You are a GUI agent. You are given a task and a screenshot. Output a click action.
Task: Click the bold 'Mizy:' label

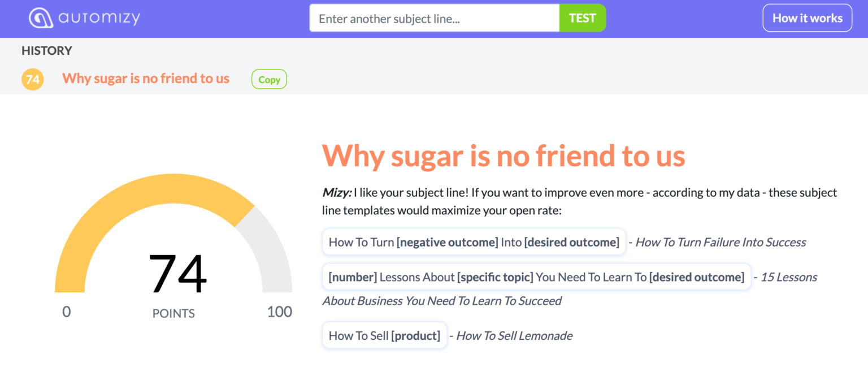(x=337, y=193)
